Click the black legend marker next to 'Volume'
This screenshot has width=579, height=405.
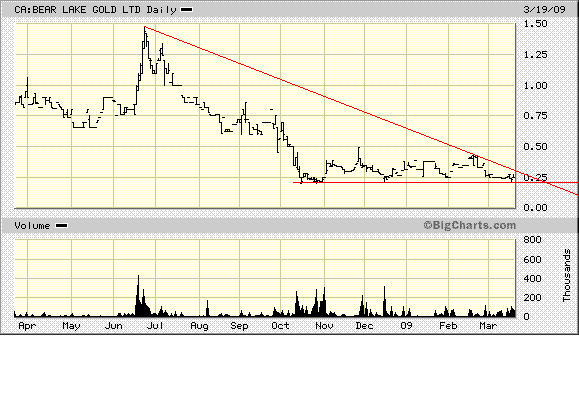point(62,226)
